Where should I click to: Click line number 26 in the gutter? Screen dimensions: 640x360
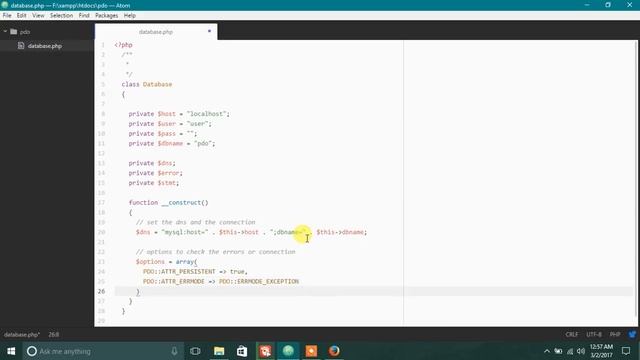point(101,291)
